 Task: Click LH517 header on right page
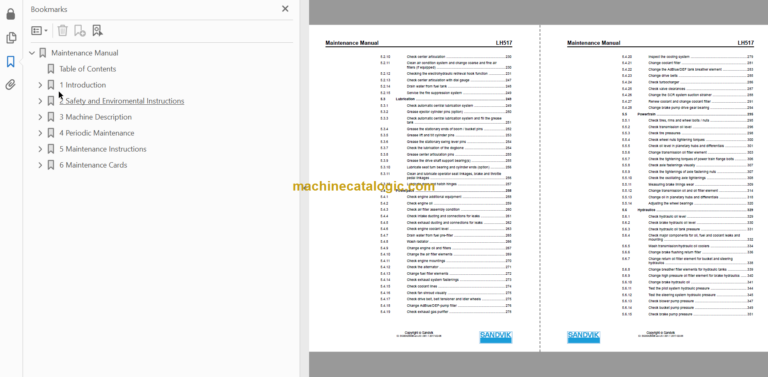point(745,43)
